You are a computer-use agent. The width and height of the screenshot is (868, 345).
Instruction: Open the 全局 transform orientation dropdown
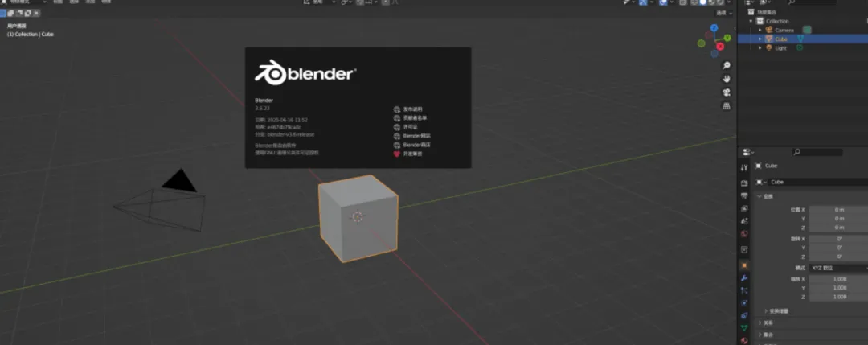click(x=319, y=2)
